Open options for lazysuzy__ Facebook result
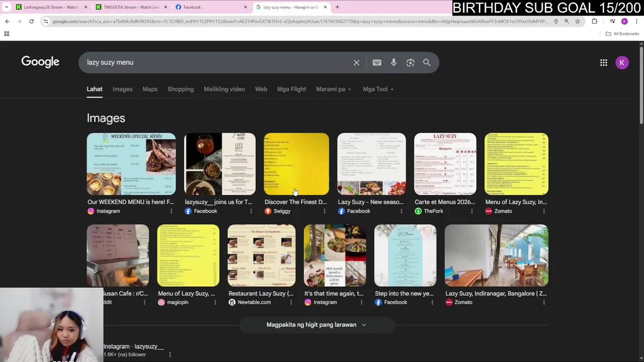 251,211
